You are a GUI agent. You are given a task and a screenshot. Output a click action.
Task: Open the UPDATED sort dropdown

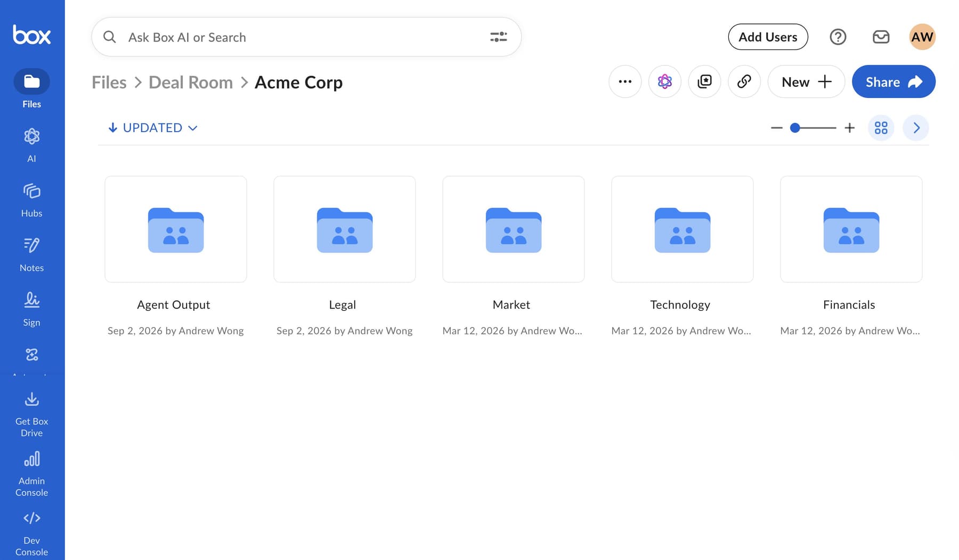click(x=160, y=128)
